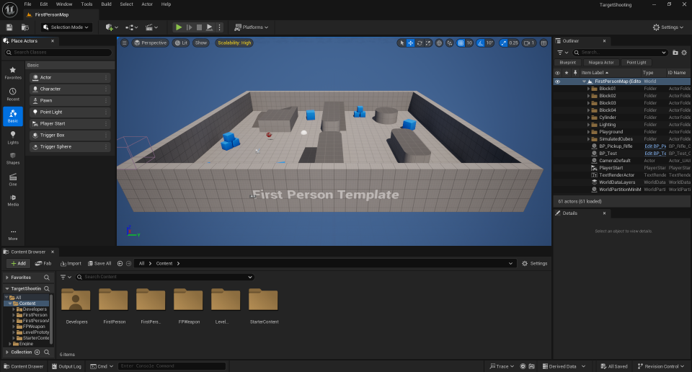
Task: Toggle the Blueprint filter in Outliner
Action: [x=568, y=63]
